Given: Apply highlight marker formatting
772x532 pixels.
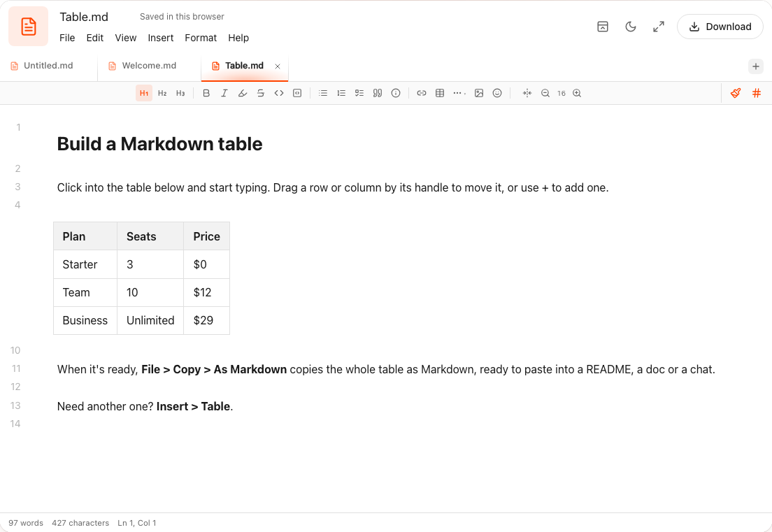Looking at the screenshot, I should 243,93.
